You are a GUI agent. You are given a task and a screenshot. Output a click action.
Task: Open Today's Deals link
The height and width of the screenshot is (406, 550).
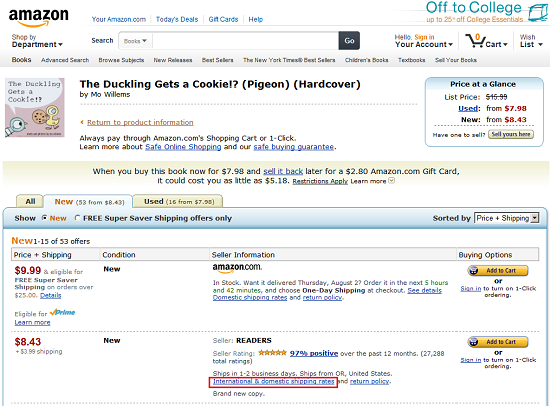click(x=177, y=19)
